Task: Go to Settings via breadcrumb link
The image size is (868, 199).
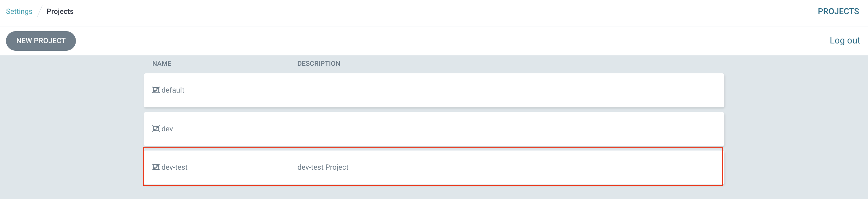Action: tap(19, 11)
